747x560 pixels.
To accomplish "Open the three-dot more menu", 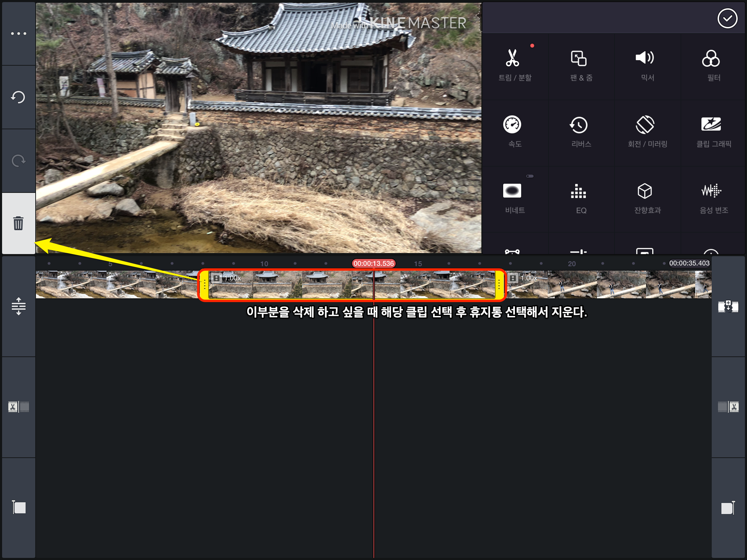I will (18, 34).
